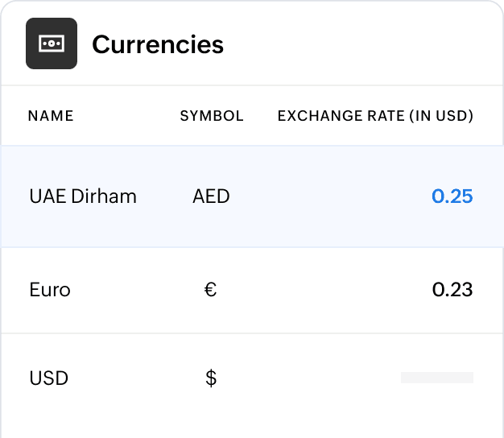
Task: Select the Euro currency name
Action: pyautogui.click(x=50, y=290)
